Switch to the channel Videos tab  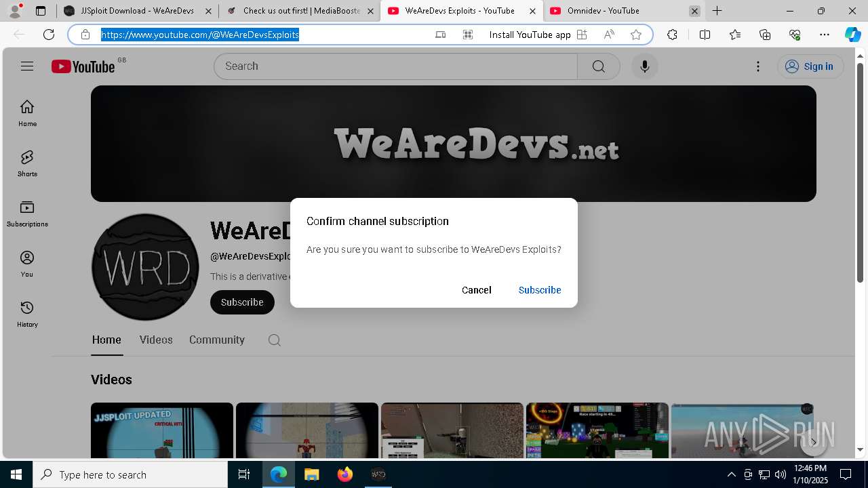point(156,340)
